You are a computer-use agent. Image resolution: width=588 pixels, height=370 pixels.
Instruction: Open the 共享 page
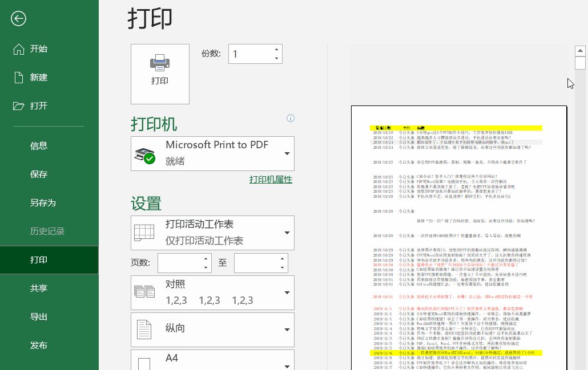point(38,288)
